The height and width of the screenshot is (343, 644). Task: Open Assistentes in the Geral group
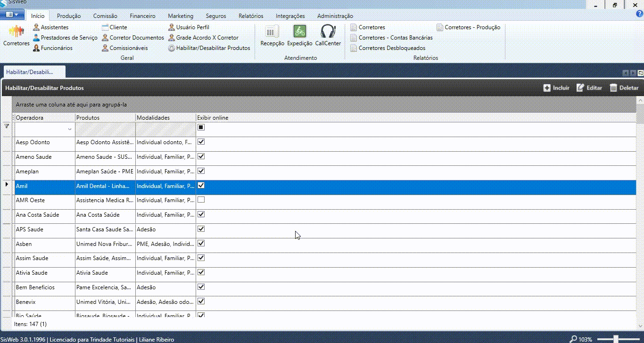point(50,27)
